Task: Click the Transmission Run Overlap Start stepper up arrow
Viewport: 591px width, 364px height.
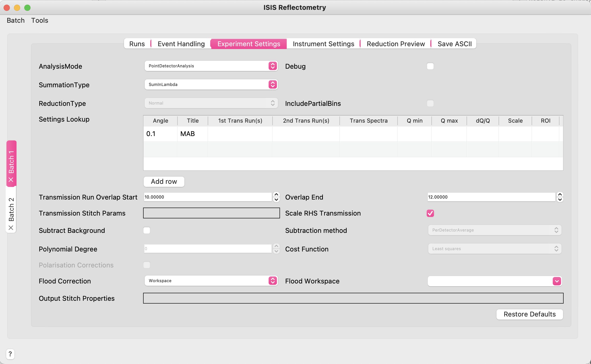Action: [276, 194]
